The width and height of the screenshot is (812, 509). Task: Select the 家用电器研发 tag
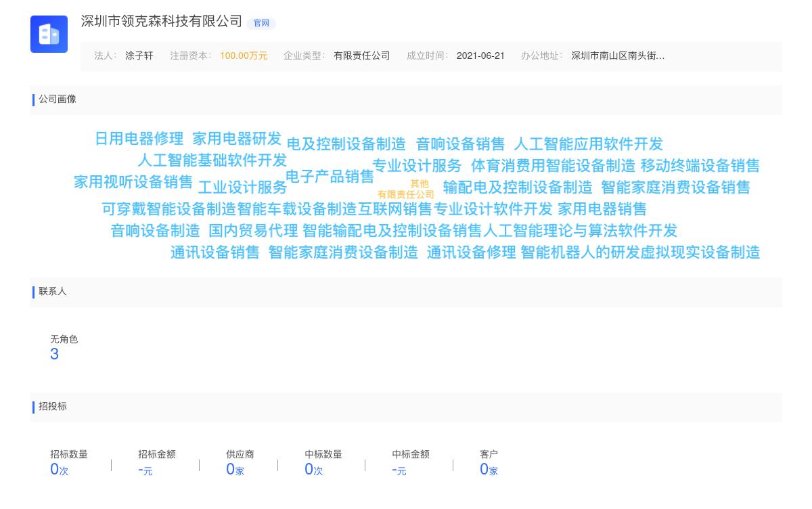click(x=236, y=139)
